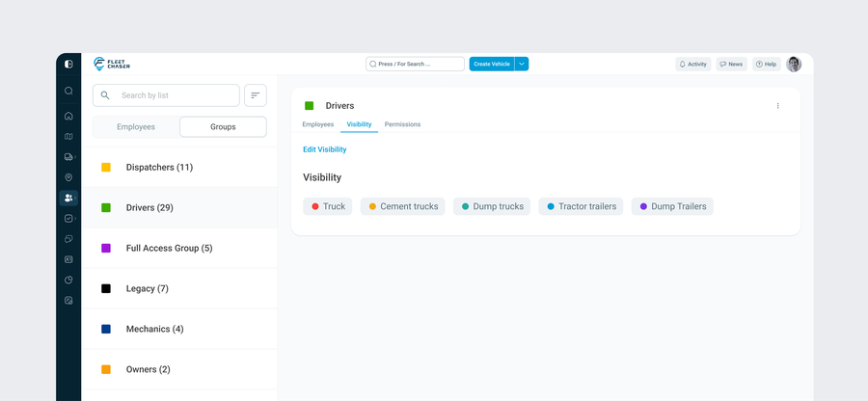Viewport: 868px width, 401px height.
Task: Click the yellow Dispatchers color swatch
Action: coord(106,167)
